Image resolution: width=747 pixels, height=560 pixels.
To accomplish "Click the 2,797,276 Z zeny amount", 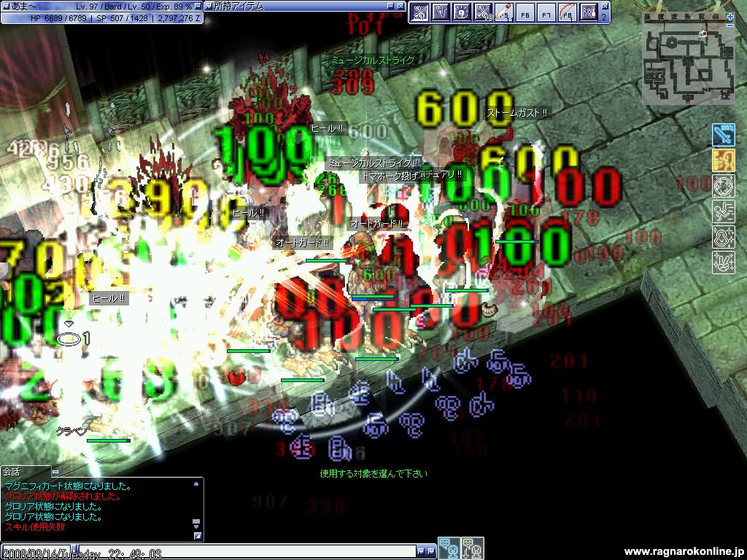I will point(179,18).
